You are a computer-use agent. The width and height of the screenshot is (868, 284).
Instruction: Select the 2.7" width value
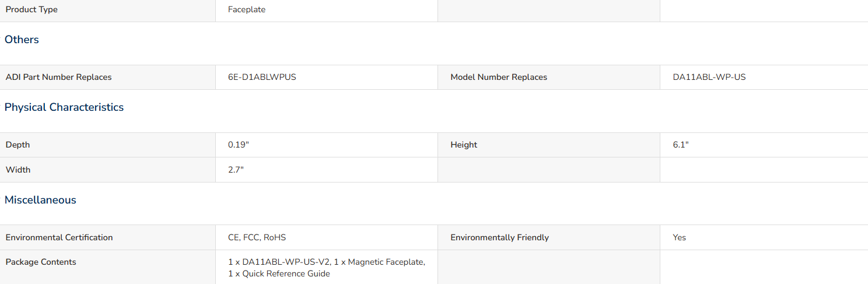pyautogui.click(x=236, y=170)
